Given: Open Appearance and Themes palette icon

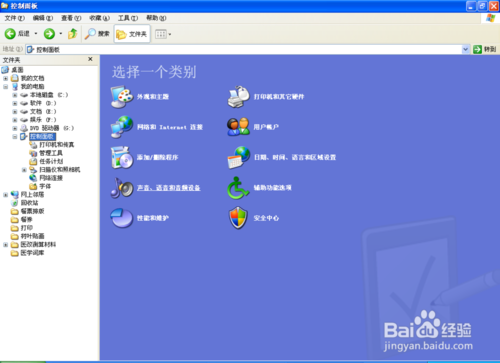Looking at the screenshot, I should [x=122, y=97].
